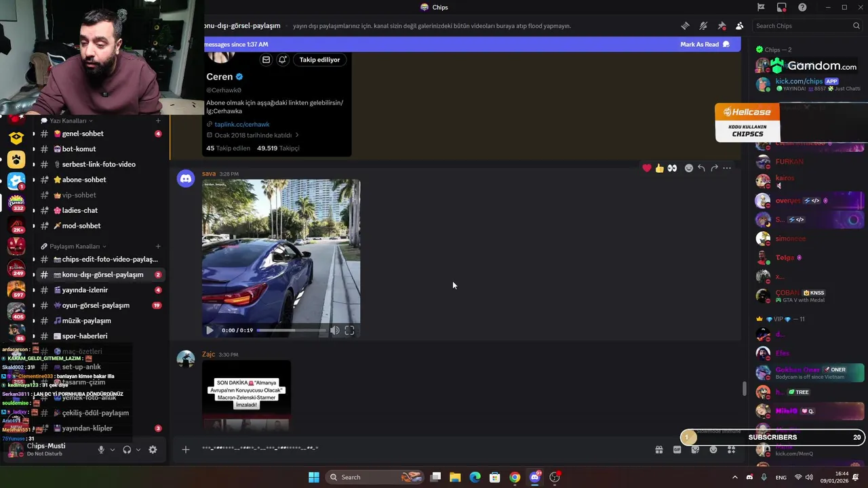Play the blue car video
Image resolution: width=868 pixels, height=488 pixels.
(x=210, y=330)
